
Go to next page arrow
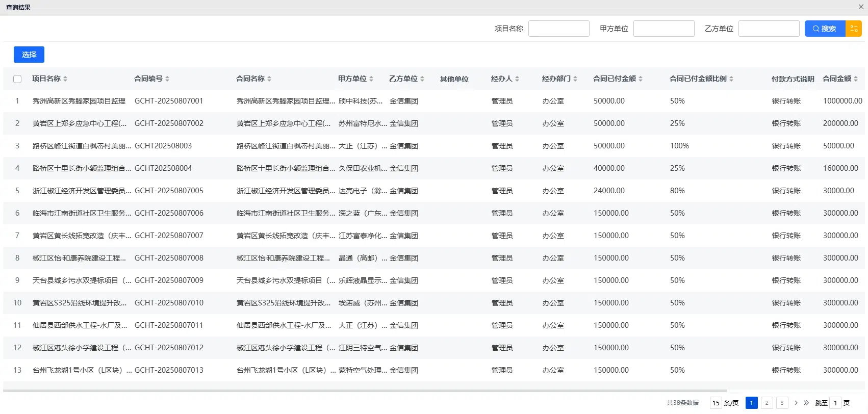[796, 403]
